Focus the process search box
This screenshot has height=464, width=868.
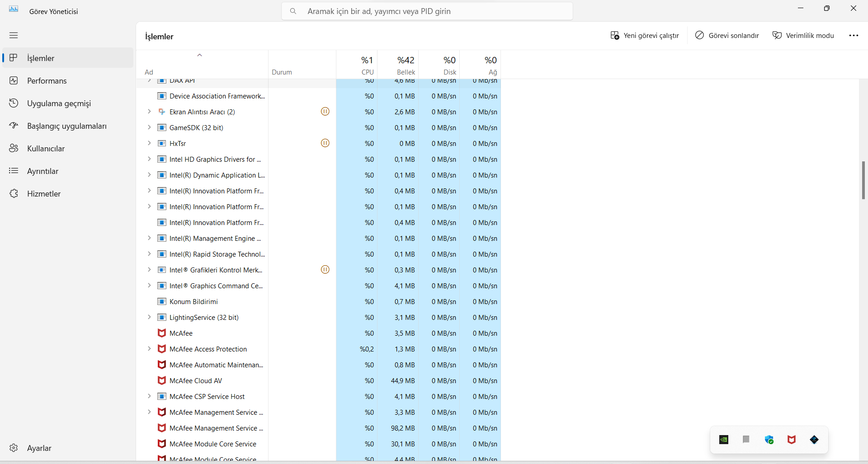click(x=427, y=11)
